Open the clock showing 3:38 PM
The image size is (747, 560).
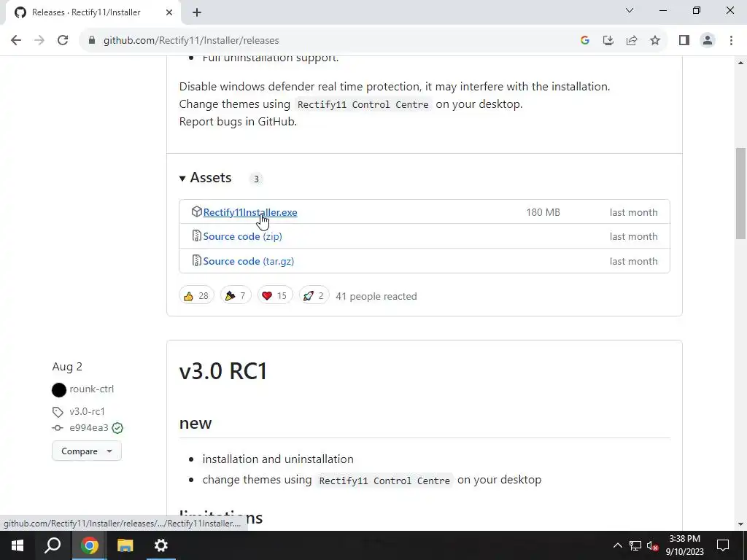click(x=684, y=545)
